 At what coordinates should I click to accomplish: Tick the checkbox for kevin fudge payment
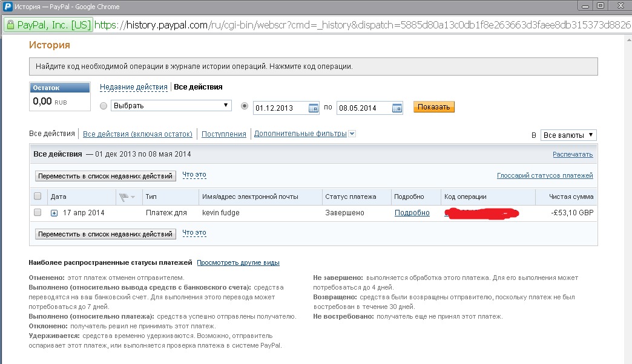click(38, 212)
